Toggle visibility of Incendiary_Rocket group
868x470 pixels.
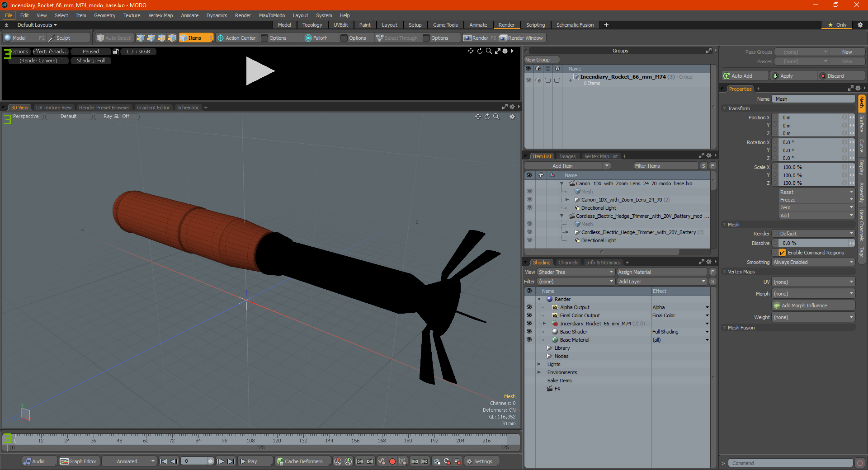click(528, 80)
